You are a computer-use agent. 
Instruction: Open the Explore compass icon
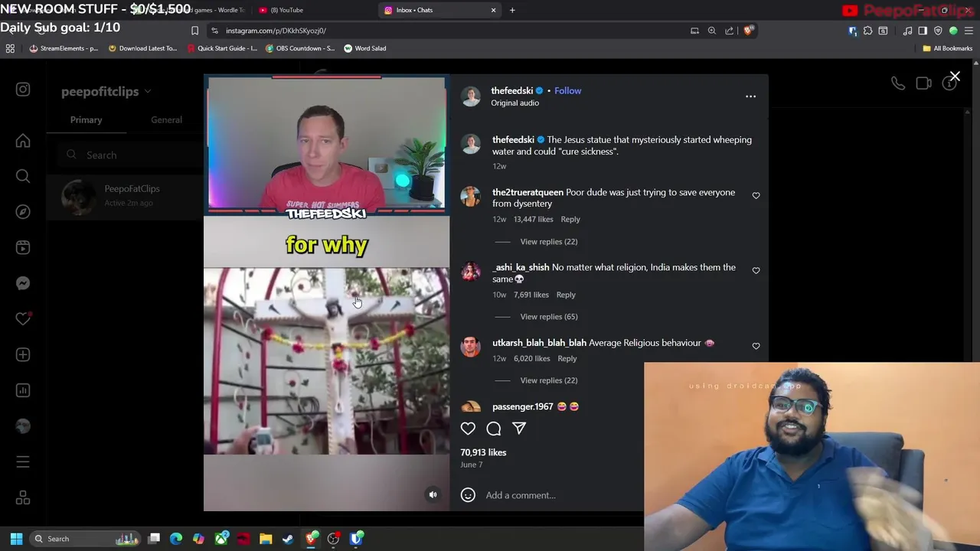click(x=23, y=212)
